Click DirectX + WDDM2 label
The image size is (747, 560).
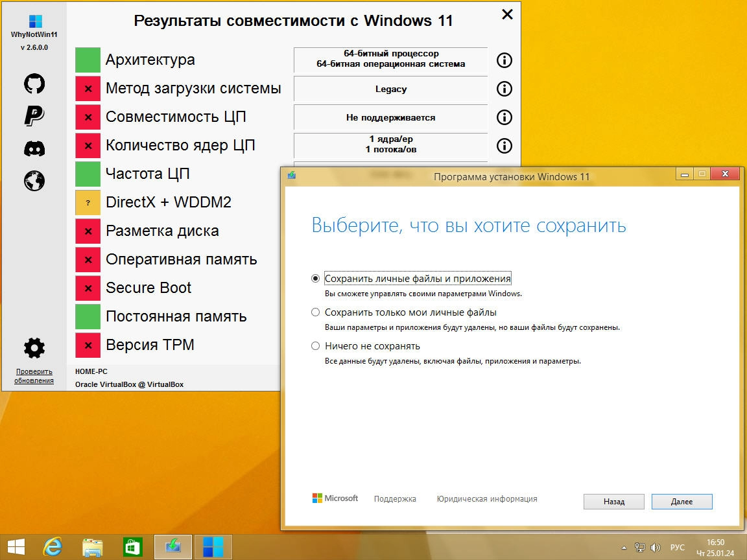pos(168,202)
